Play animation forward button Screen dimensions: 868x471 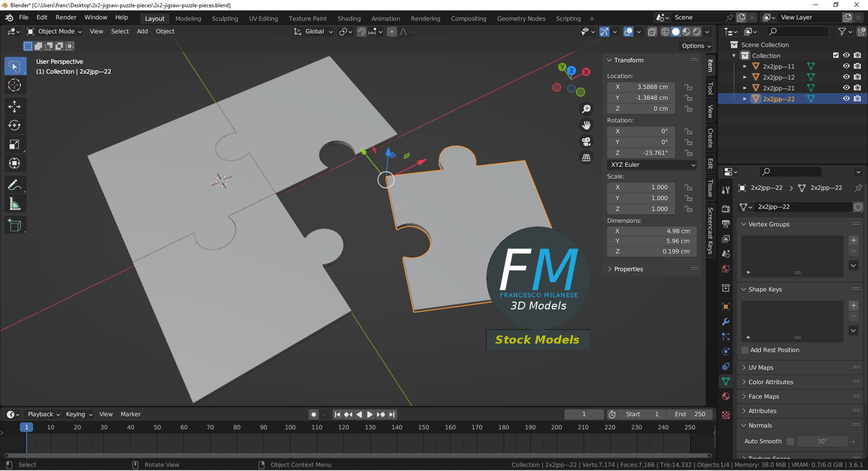click(370, 414)
